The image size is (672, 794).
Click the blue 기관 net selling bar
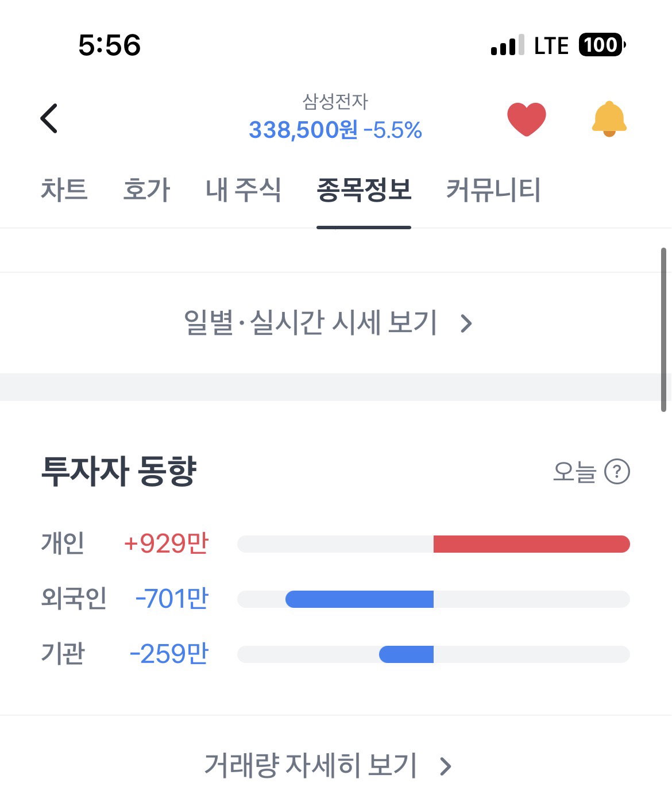(x=406, y=654)
